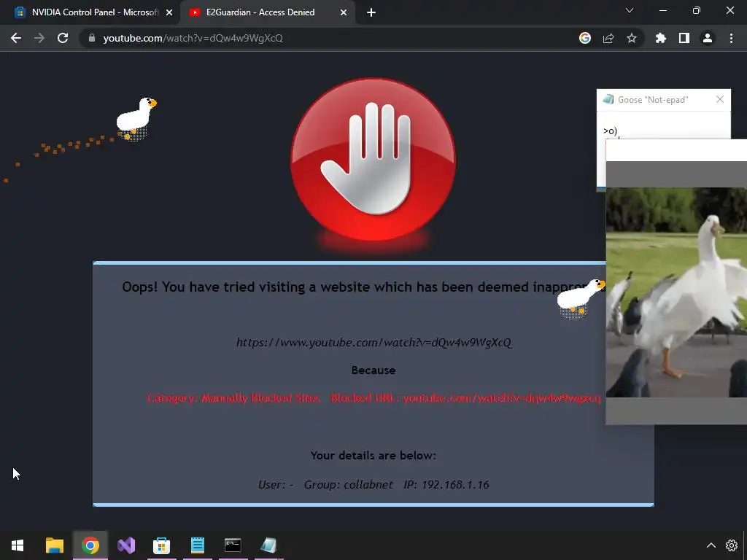Image resolution: width=747 pixels, height=560 pixels.
Task: Click inside the Goose Not-epad text area
Action: pyautogui.click(x=663, y=125)
